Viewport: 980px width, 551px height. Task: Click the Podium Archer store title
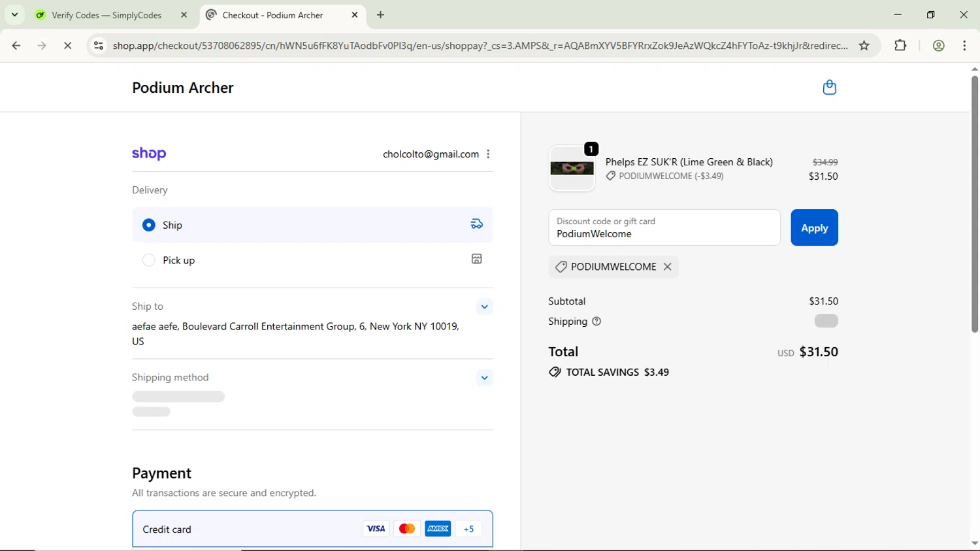click(x=183, y=88)
